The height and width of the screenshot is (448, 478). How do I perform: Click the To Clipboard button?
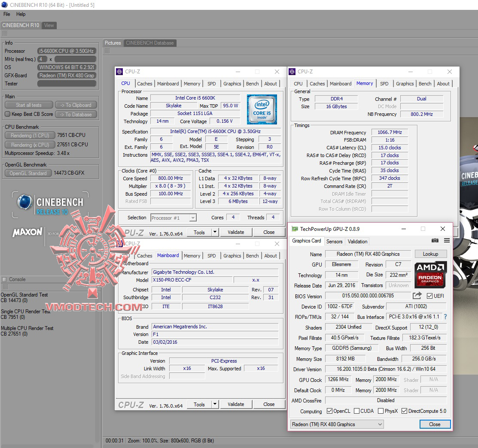point(76,105)
